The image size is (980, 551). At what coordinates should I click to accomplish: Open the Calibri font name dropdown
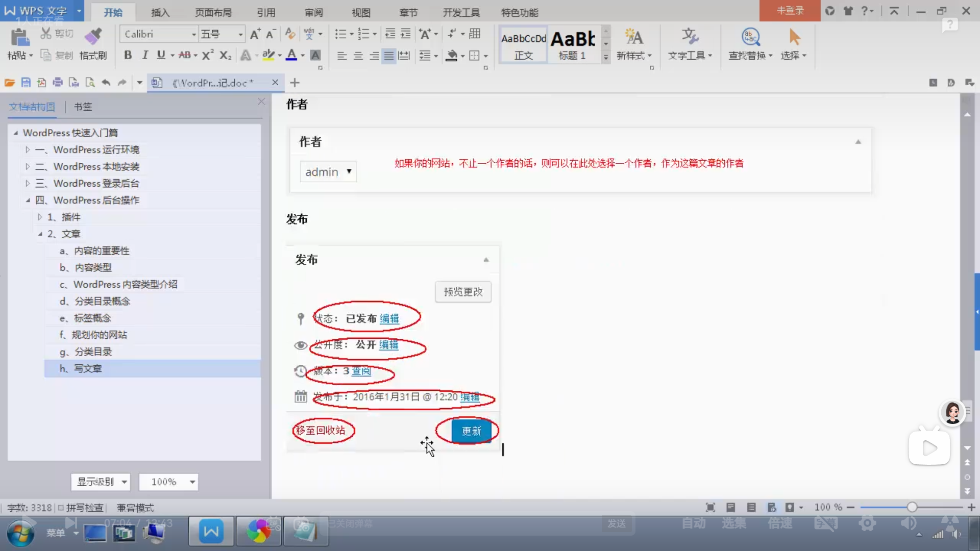193,34
